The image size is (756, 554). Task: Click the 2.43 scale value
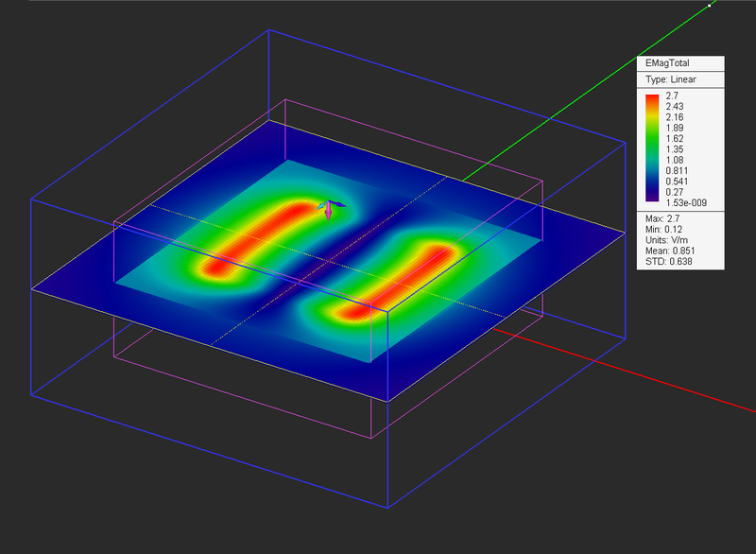click(675, 106)
